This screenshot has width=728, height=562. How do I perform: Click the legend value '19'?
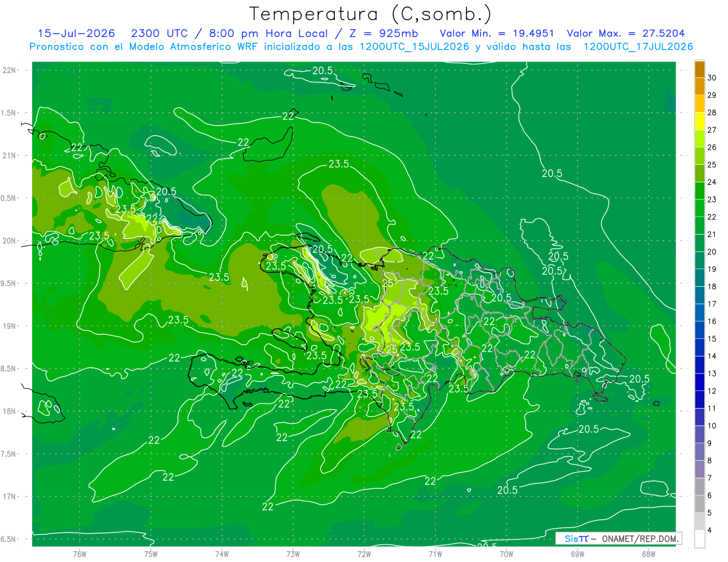[x=712, y=269]
